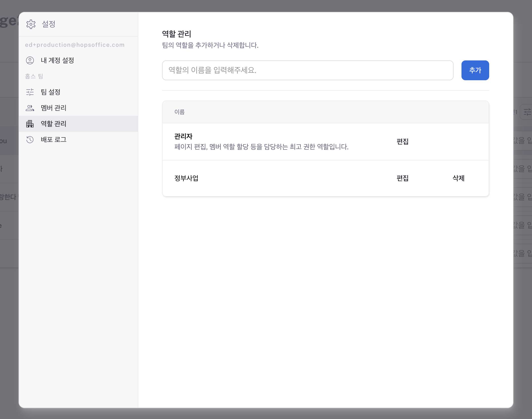
Task: Click the blue 추가 button
Action: [475, 70]
